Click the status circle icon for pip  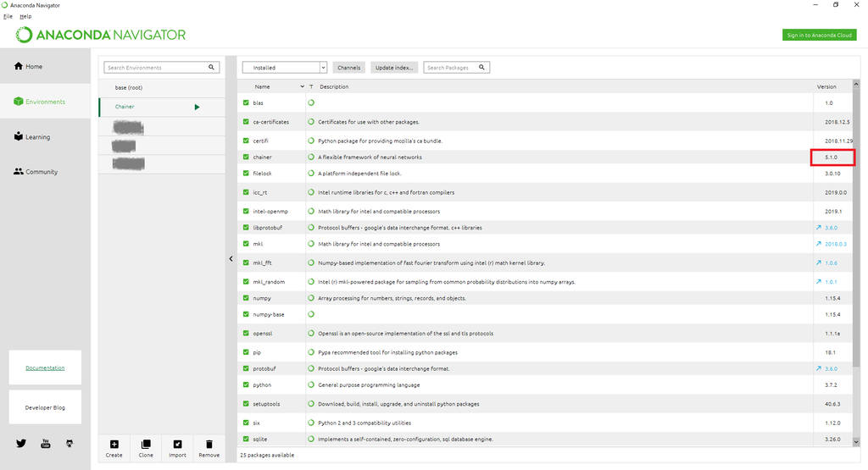coord(311,352)
